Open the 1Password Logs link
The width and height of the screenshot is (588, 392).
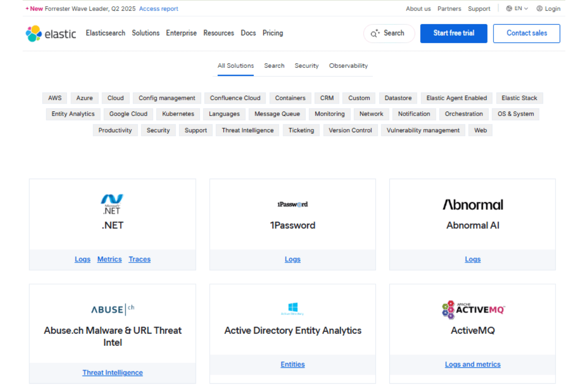tap(292, 259)
